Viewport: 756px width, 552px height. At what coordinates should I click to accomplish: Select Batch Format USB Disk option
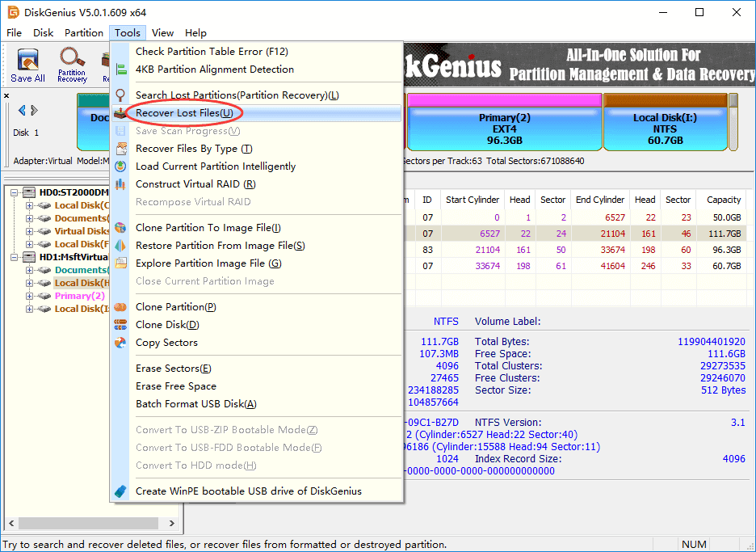point(195,404)
